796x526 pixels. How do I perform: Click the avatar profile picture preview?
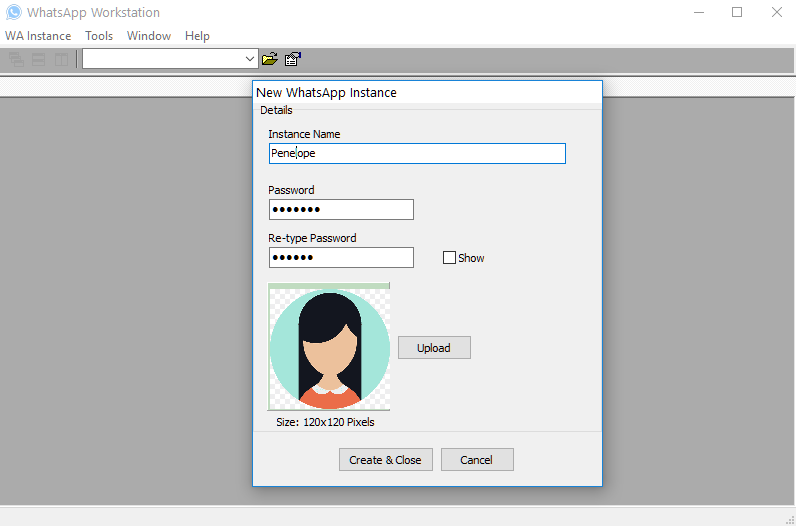pos(329,347)
